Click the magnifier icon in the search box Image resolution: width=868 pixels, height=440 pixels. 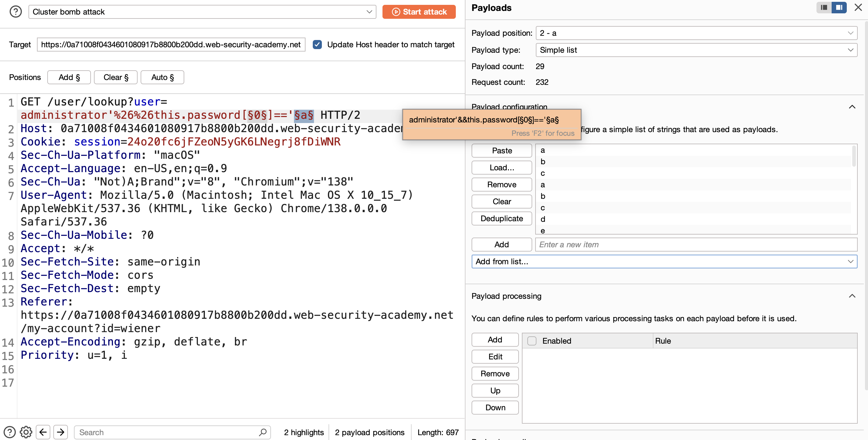coord(263,432)
